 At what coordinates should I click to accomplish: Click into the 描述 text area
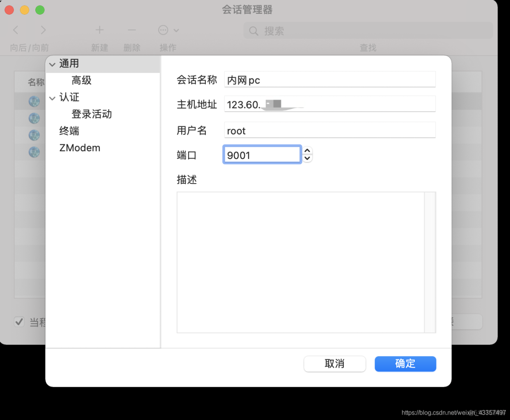[301, 262]
